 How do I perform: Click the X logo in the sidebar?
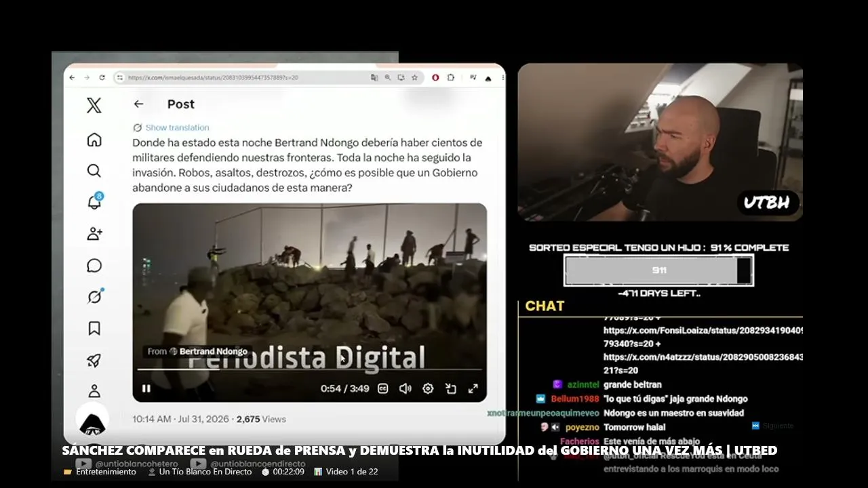94,105
